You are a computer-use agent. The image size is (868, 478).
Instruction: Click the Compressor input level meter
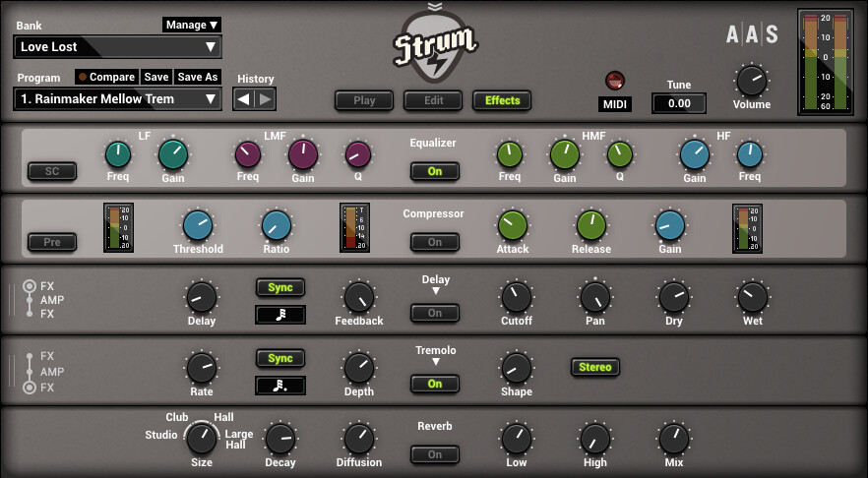(118, 228)
